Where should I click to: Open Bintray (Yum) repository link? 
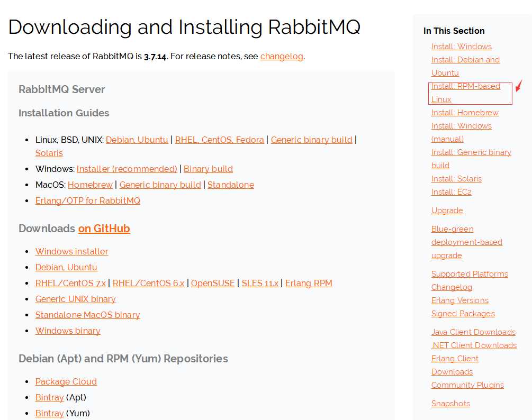coord(50,413)
